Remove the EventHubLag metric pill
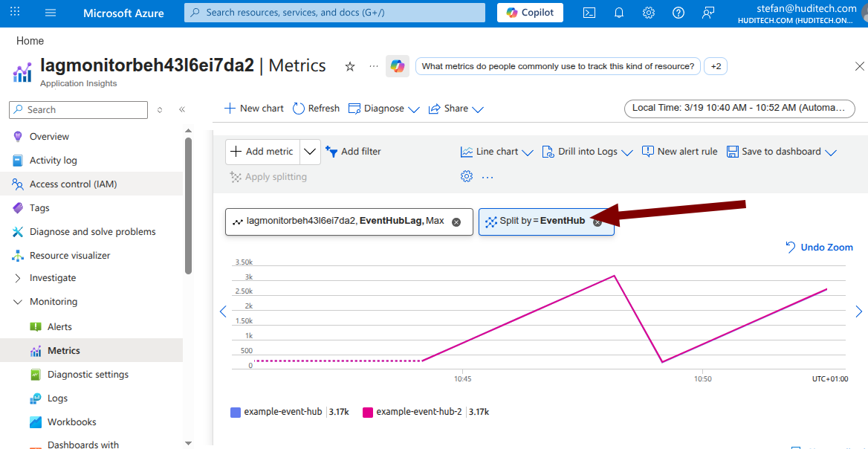 [x=456, y=222]
